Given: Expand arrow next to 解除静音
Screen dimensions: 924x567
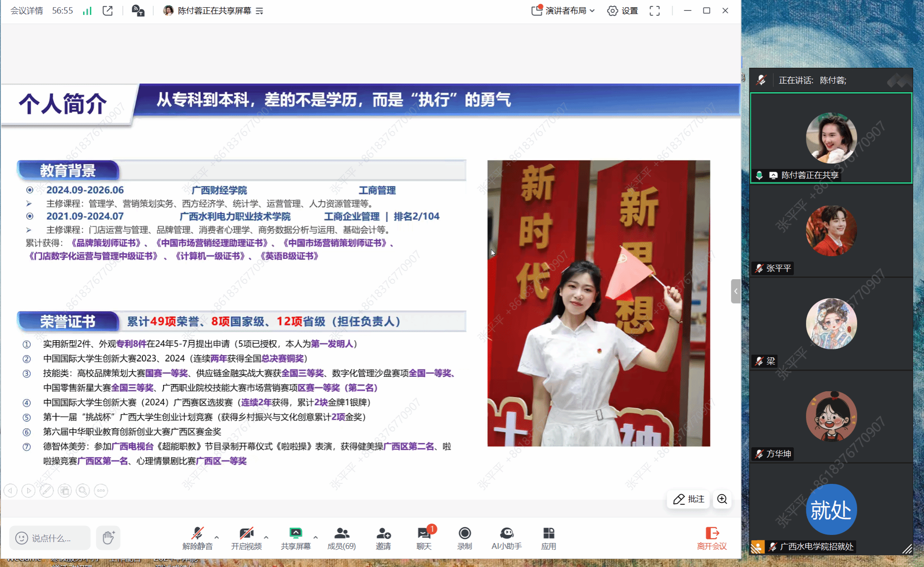Looking at the screenshot, I should click(x=217, y=537).
